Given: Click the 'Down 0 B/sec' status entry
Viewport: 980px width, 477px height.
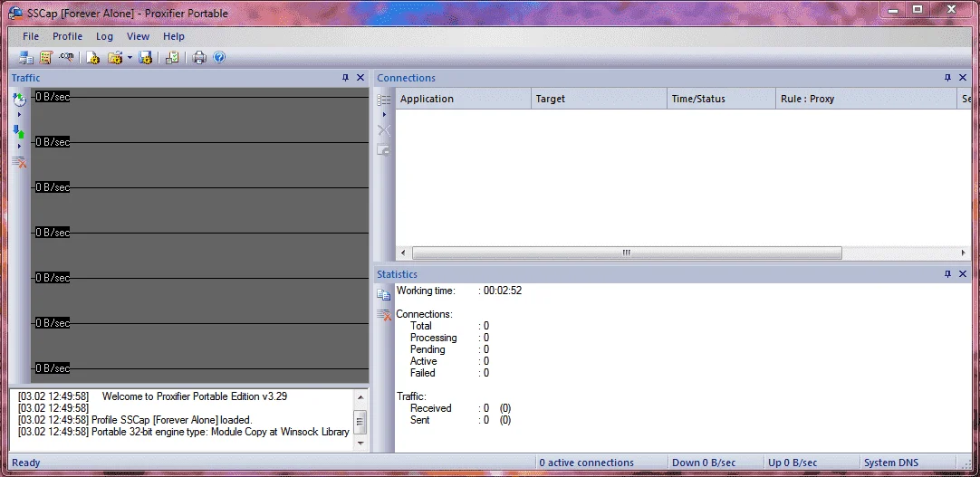Looking at the screenshot, I should [704, 463].
